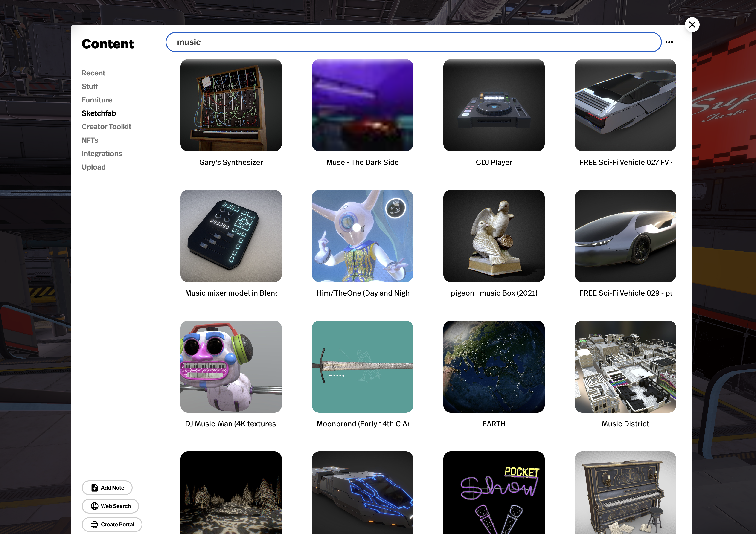The height and width of the screenshot is (534, 756).
Task: Select the Music mixer model thumbnail
Action: tap(231, 236)
